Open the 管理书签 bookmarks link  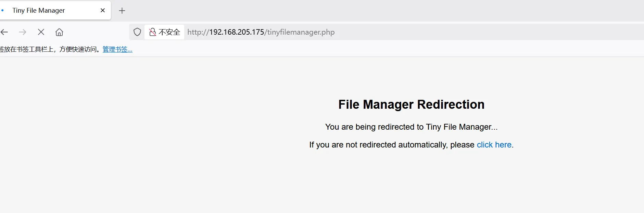(x=117, y=49)
